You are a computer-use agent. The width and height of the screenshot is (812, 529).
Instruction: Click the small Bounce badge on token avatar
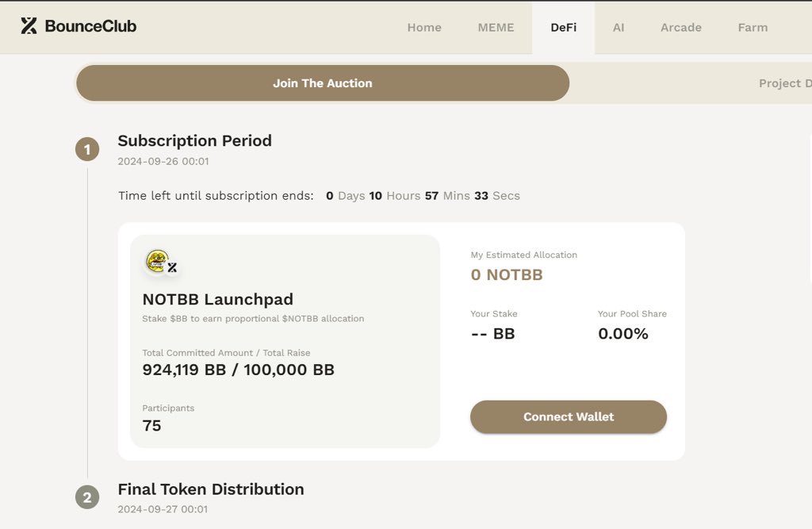pyautogui.click(x=172, y=268)
